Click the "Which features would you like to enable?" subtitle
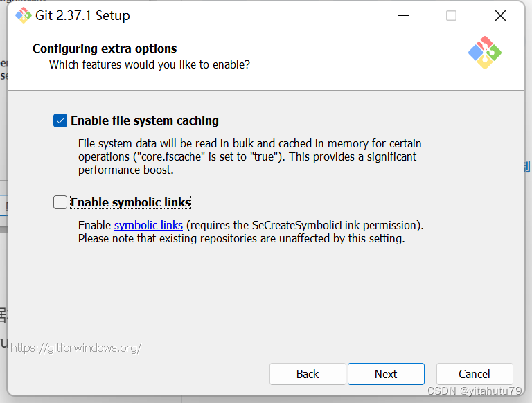532x403 pixels. (x=150, y=64)
